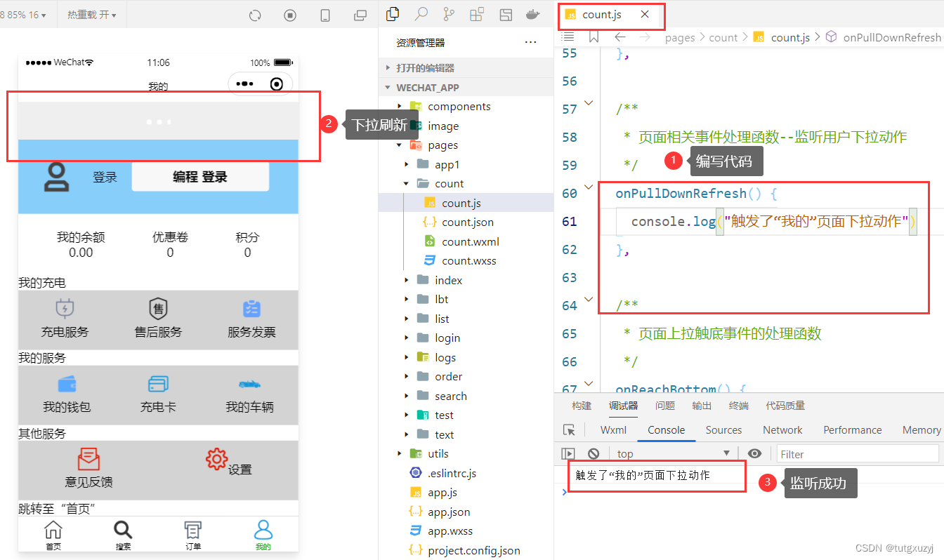Click the compile refresh icon in simulator toolbar
The height and width of the screenshot is (560, 944).
coord(255,15)
